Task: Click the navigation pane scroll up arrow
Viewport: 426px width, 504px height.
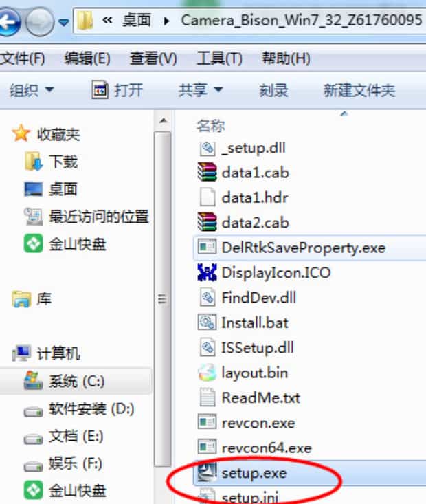Action: 164,121
